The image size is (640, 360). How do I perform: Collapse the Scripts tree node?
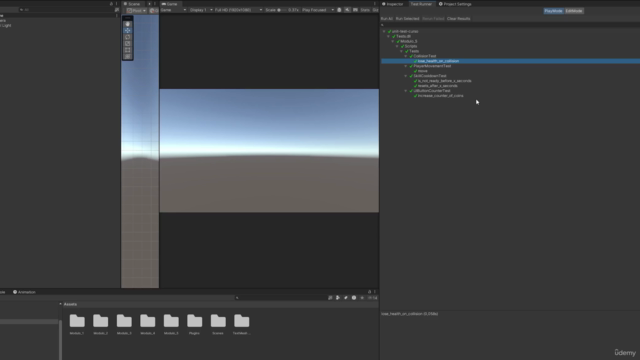coord(397,46)
